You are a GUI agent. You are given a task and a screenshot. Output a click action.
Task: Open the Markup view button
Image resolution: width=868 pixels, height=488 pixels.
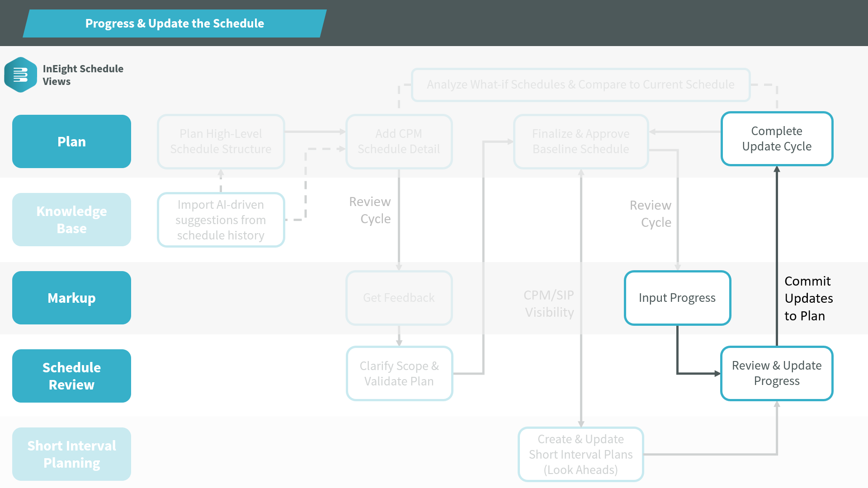tap(71, 298)
